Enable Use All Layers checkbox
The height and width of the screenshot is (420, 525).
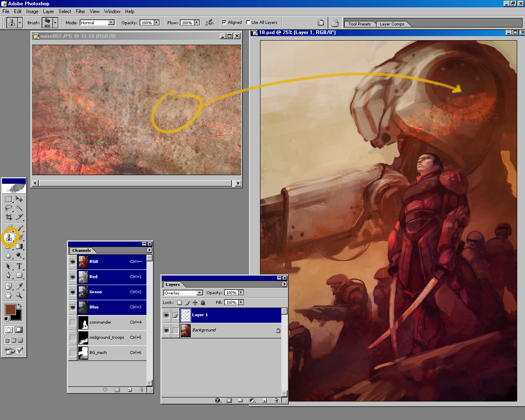tap(248, 23)
